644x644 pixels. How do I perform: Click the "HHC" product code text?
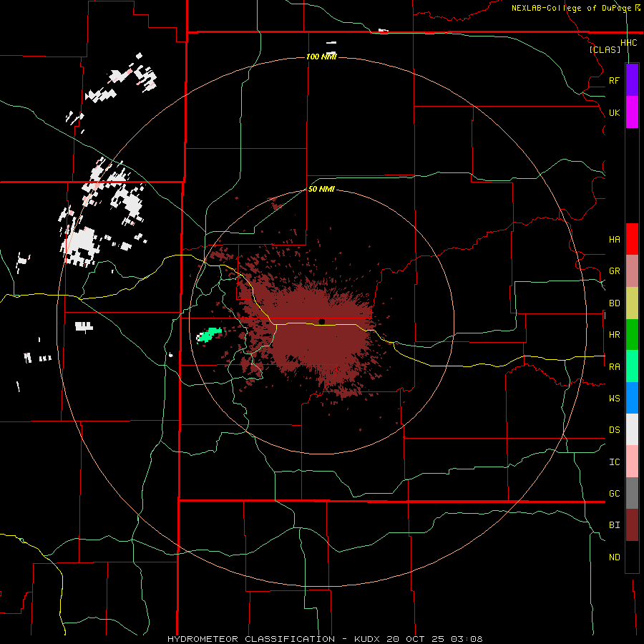tap(628, 43)
